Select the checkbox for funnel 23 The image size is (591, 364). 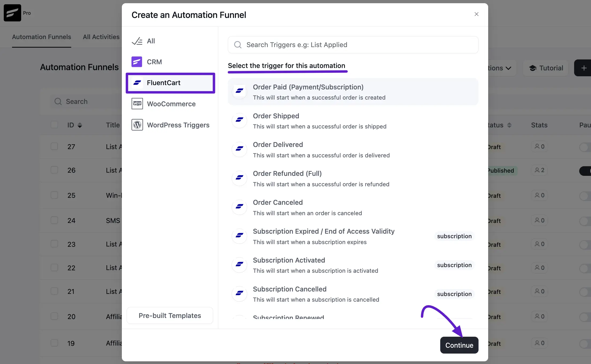tap(54, 244)
